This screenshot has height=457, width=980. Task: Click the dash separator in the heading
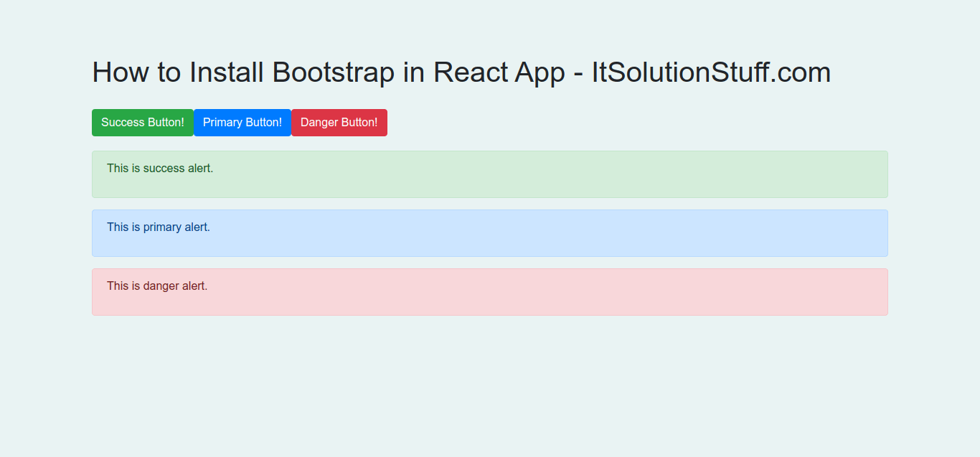[x=578, y=74]
